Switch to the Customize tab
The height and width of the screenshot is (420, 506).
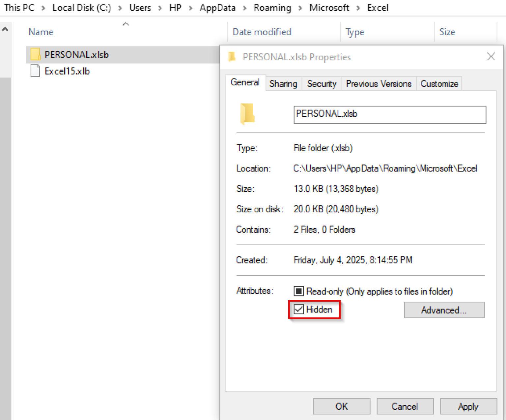[439, 83]
